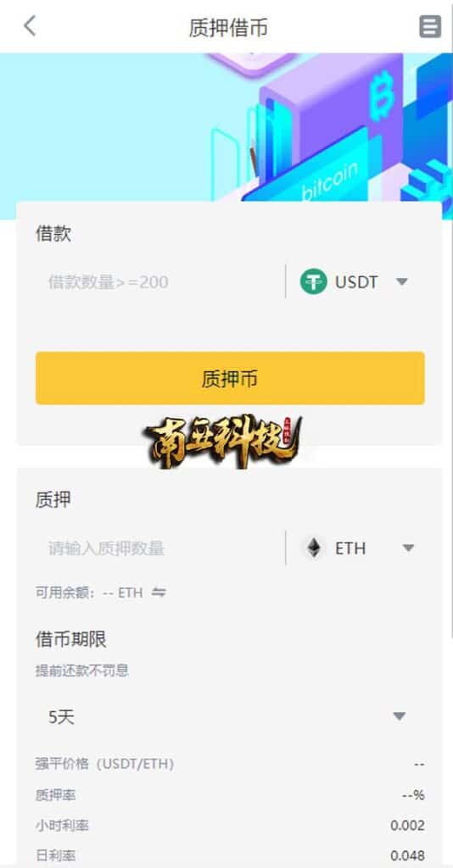Focus the 借款数量>=200 input field
The image size is (453, 868).
(160, 282)
